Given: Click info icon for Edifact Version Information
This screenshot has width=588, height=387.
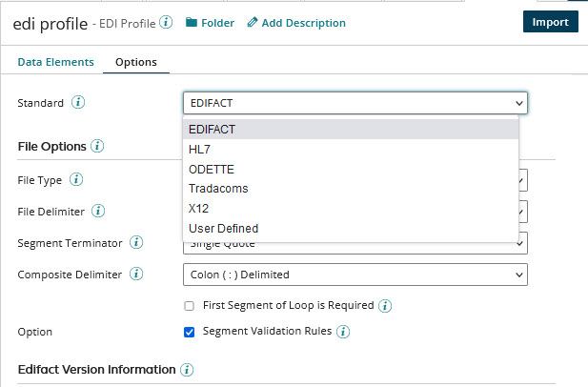Looking at the screenshot, I should click(187, 370).
